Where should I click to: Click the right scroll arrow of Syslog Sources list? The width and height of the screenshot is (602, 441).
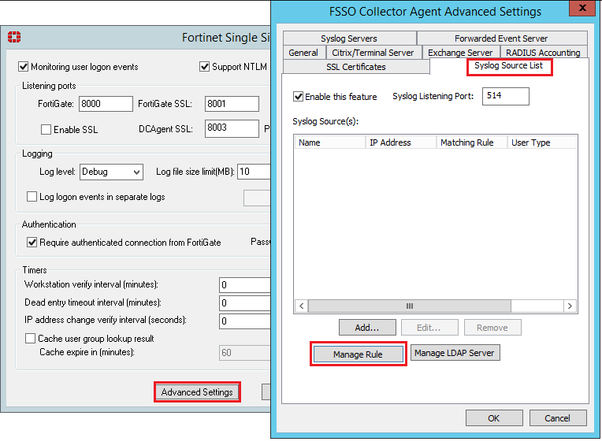(570, 306)
